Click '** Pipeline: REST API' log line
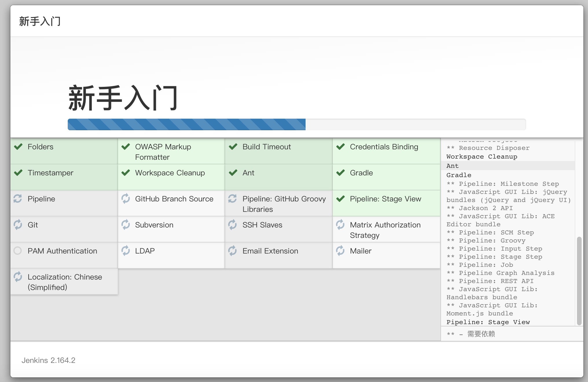 pyautogui.click(x=490, y=281)
